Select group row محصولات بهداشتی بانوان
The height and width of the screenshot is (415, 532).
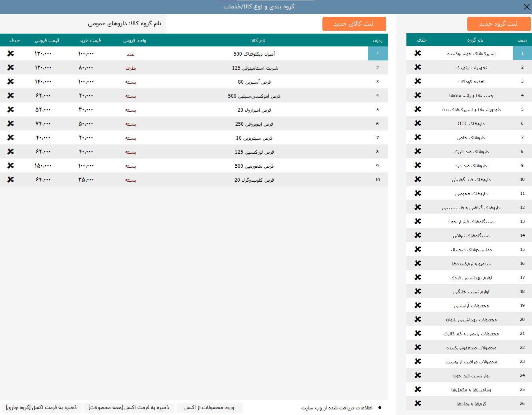point(469,319)
